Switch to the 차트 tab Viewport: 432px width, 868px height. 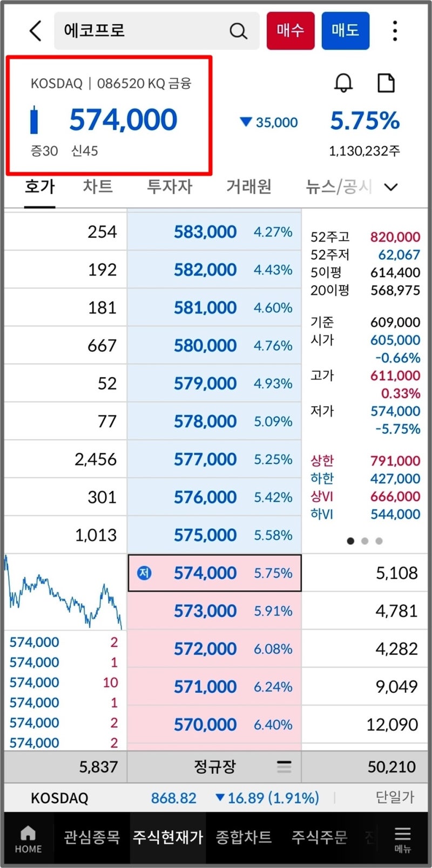pos(98,187)
